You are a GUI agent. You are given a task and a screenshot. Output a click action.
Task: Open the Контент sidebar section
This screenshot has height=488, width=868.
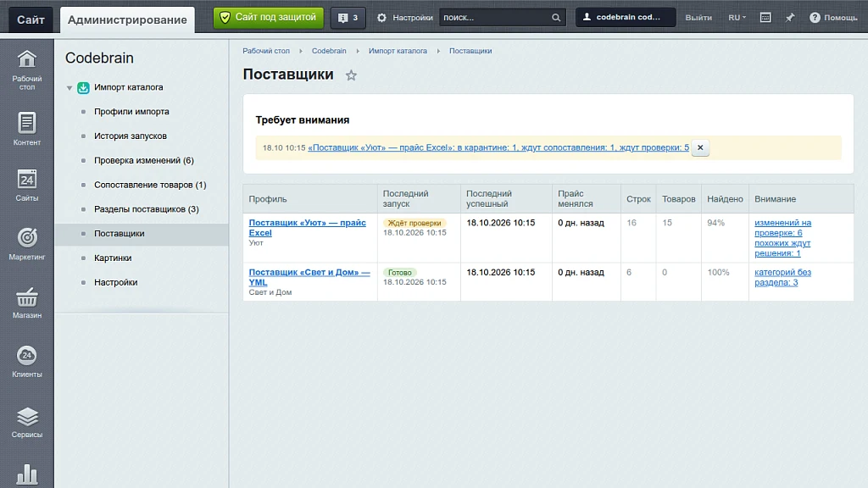pos(26,129)
